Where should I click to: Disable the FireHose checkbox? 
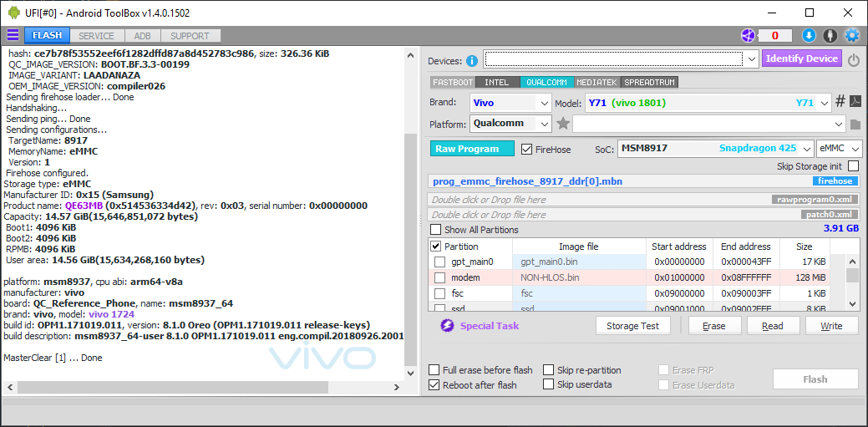coord(526,150)
